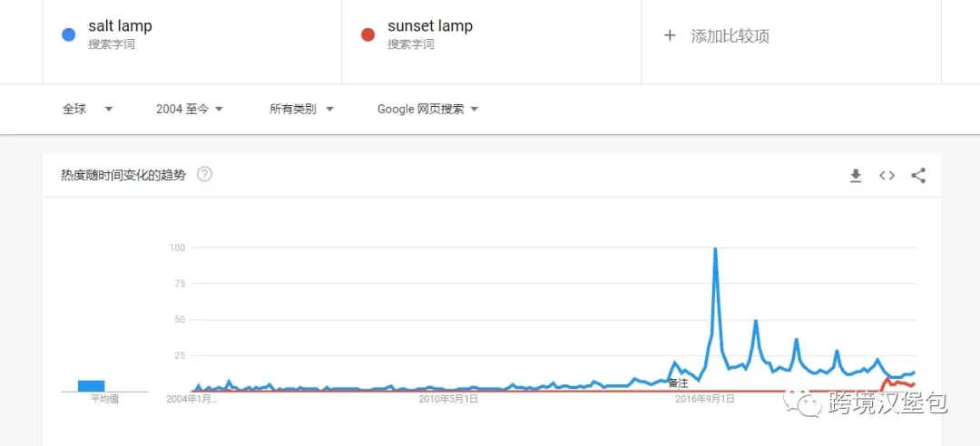Expand the 所有类别 category dropdown

coord(301,109)
